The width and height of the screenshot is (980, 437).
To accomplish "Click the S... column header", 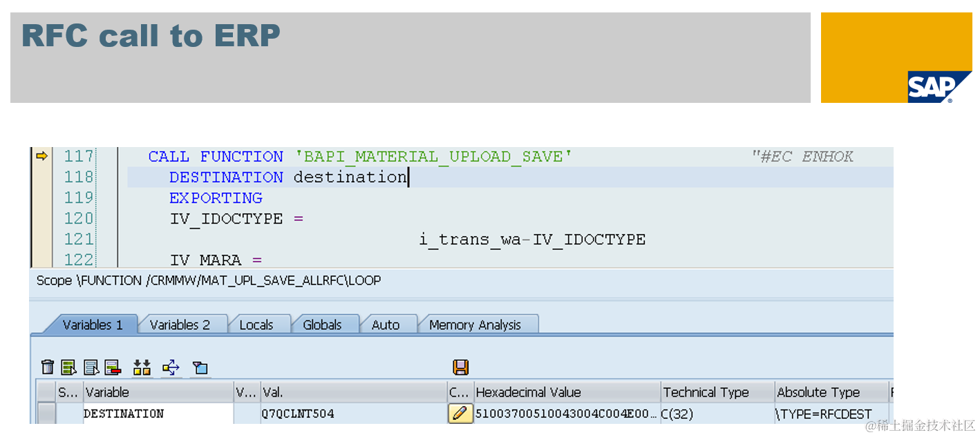I will pyautogui.click(x=69, y=392).
